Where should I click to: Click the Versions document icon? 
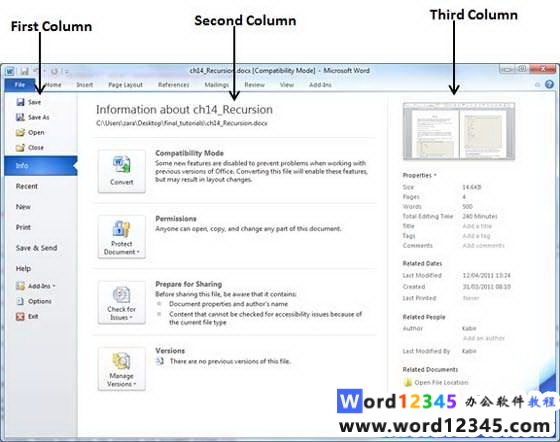click(x=160, y=361)
